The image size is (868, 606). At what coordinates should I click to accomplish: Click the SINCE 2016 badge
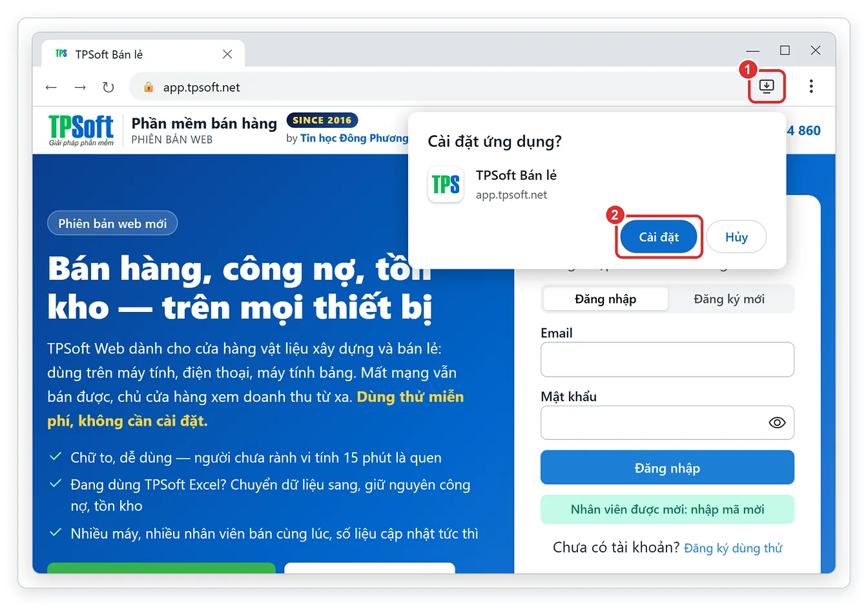[x=322, y=120]
